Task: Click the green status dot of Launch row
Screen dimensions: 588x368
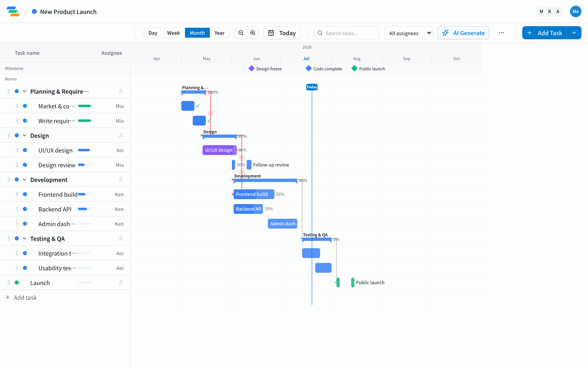Action: (x=17, y=283)
